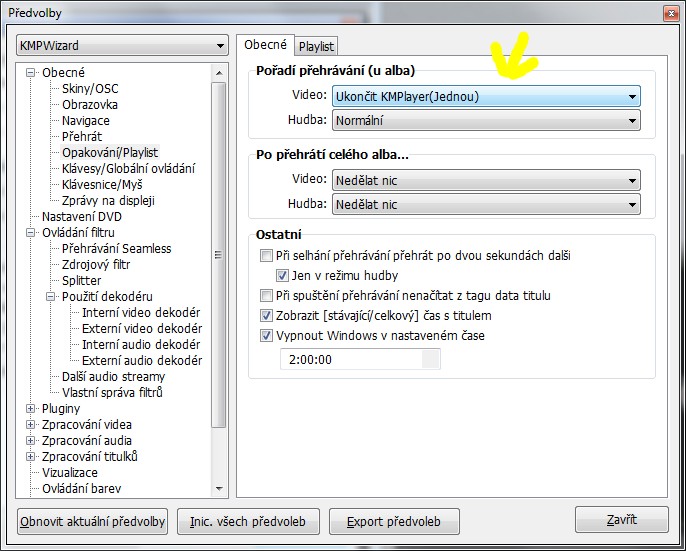Screen dimensions: 686x551
Task: Select Splitter in the tree
Action: click(x=81, y=281)
